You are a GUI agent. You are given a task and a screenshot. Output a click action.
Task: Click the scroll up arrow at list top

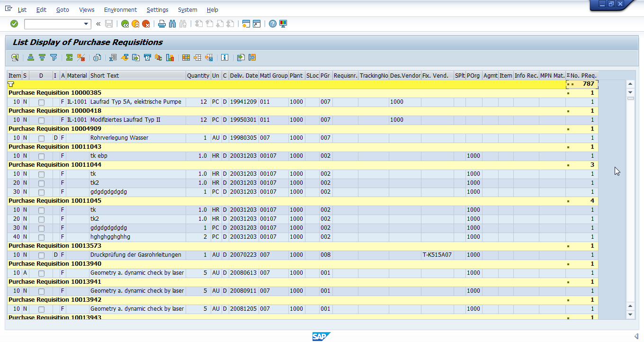(x=630, y=84)
